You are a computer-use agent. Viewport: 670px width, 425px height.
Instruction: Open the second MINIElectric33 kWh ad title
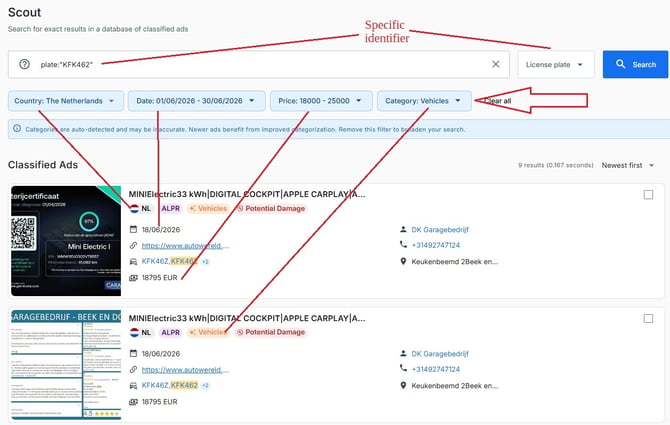click(247, 318)
